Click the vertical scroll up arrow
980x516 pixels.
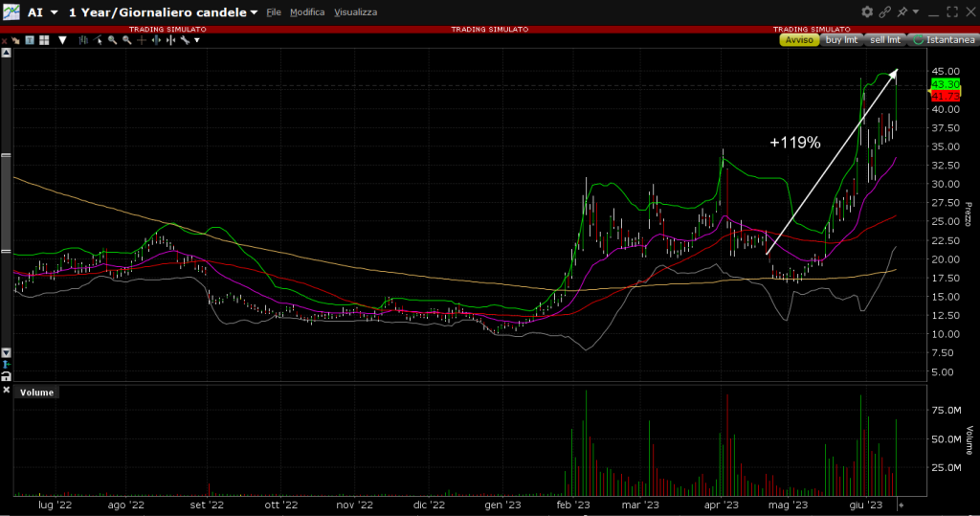7,54
